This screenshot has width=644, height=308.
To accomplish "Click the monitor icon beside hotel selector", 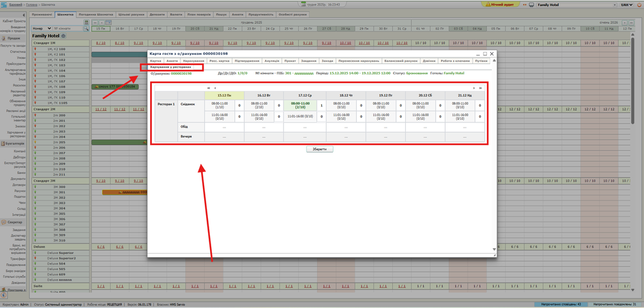I will click(x=530, y=4).
